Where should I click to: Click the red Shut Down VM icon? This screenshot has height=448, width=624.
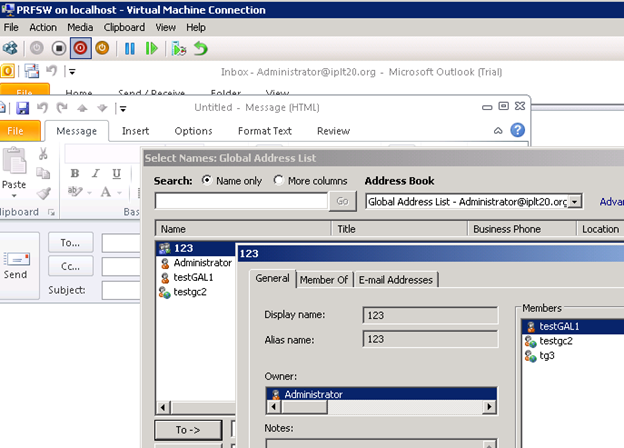(80, 48)
